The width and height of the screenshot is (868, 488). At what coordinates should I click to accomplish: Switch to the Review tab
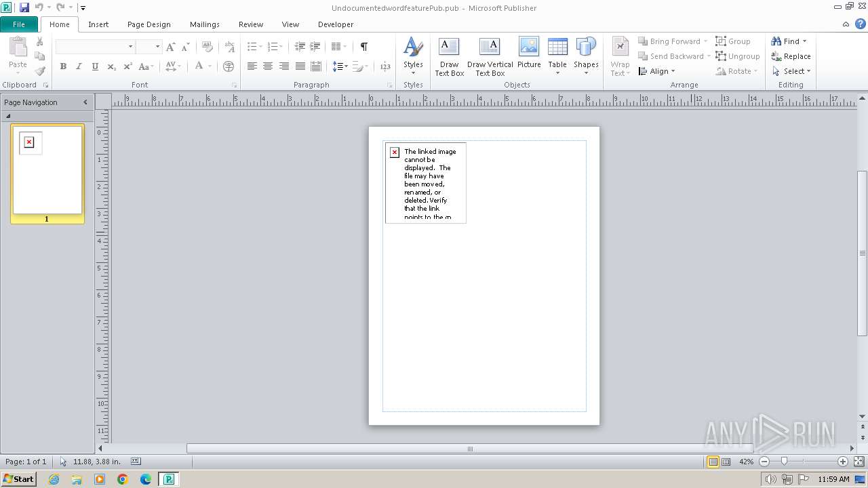(x=251, y=24)
